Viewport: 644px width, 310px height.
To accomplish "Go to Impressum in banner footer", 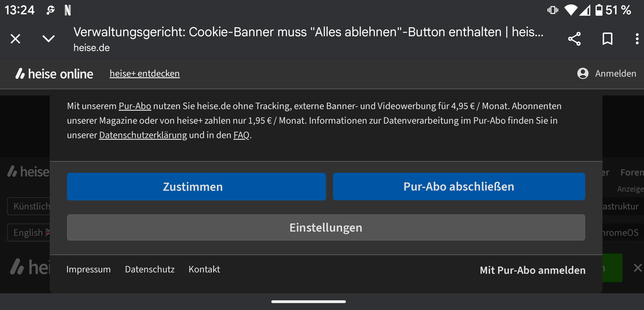I will coord(88,269).
